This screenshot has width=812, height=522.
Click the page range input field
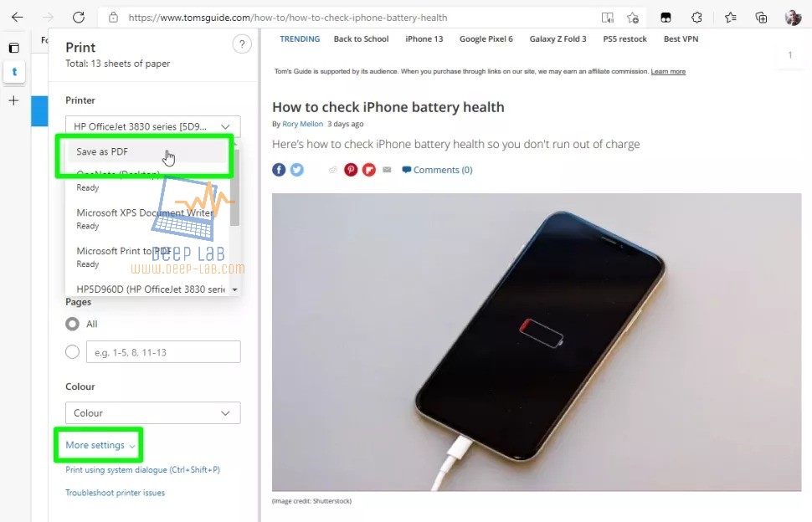163,352
